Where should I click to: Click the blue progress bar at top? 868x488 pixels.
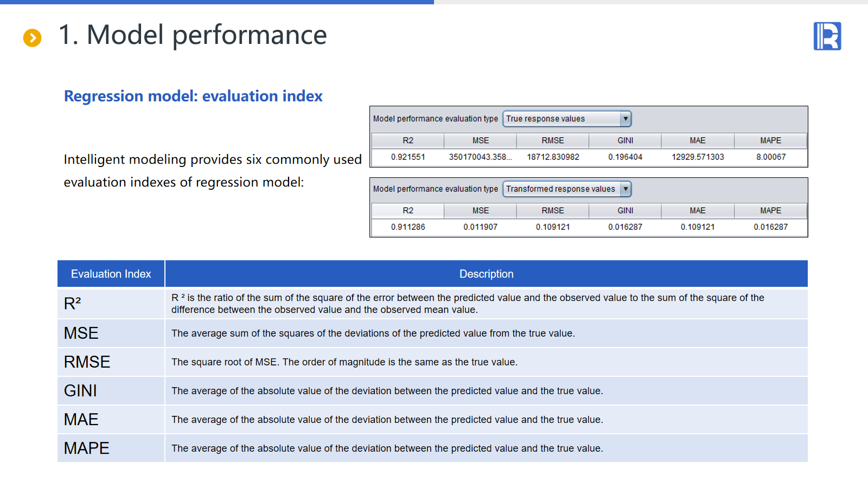click(217, 2)
